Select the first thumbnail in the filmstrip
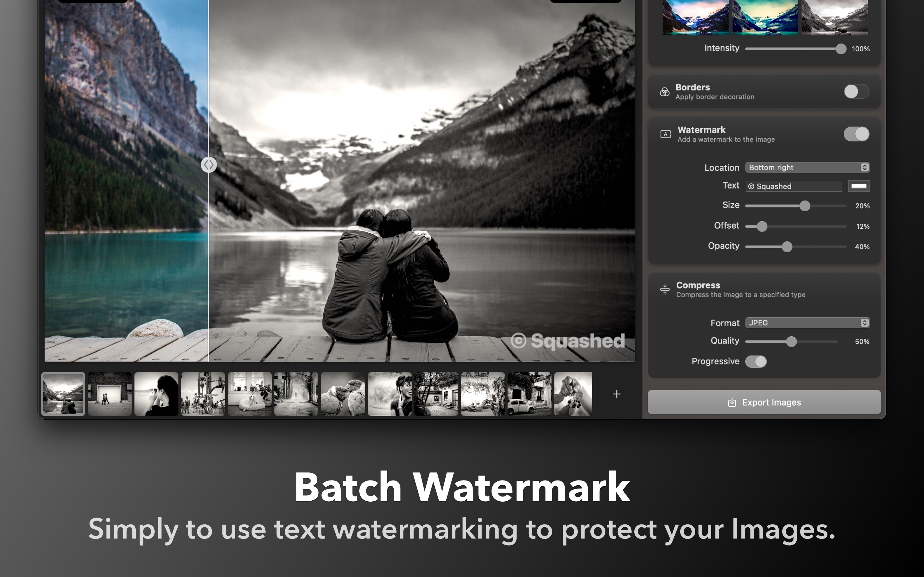Screen dimensions: 924x577 click(63, 394)
